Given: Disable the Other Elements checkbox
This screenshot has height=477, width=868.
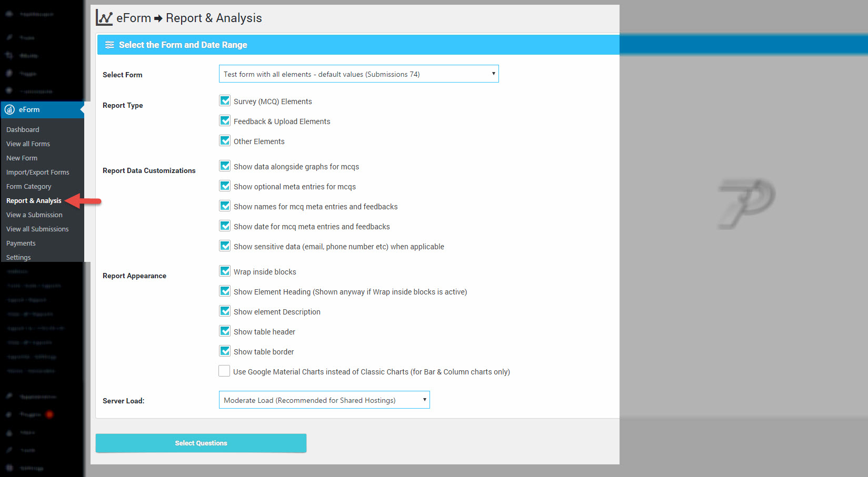Looking at the screenshot, I should click(x=225, y=141).
